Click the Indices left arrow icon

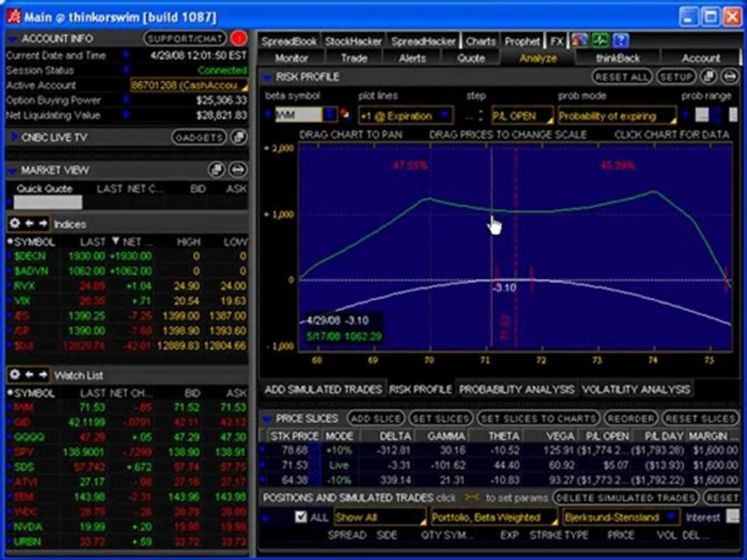point(30,223)
